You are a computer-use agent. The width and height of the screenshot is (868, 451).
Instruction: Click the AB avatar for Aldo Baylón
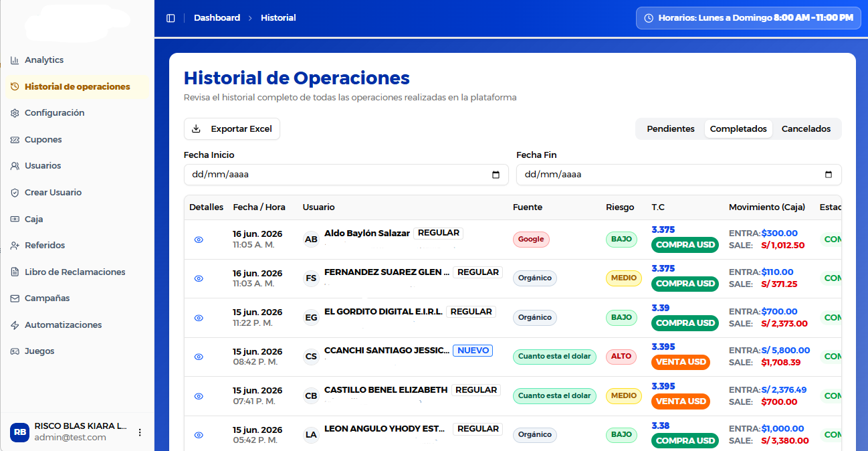tap(311, 240)
